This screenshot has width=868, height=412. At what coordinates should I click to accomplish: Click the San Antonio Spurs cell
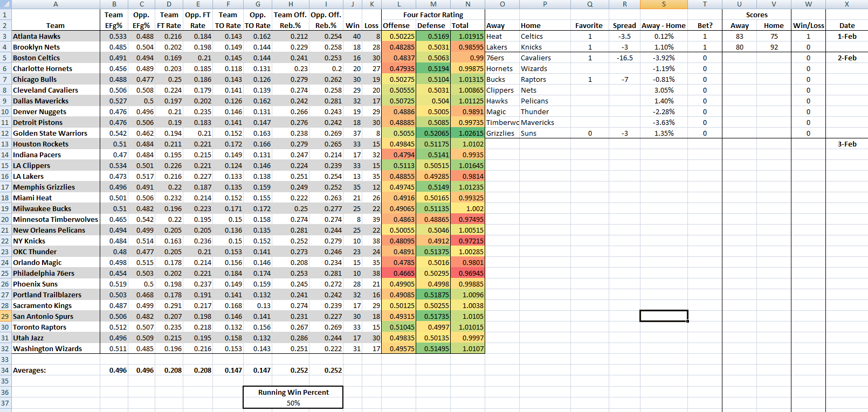[x=56, y=316]
